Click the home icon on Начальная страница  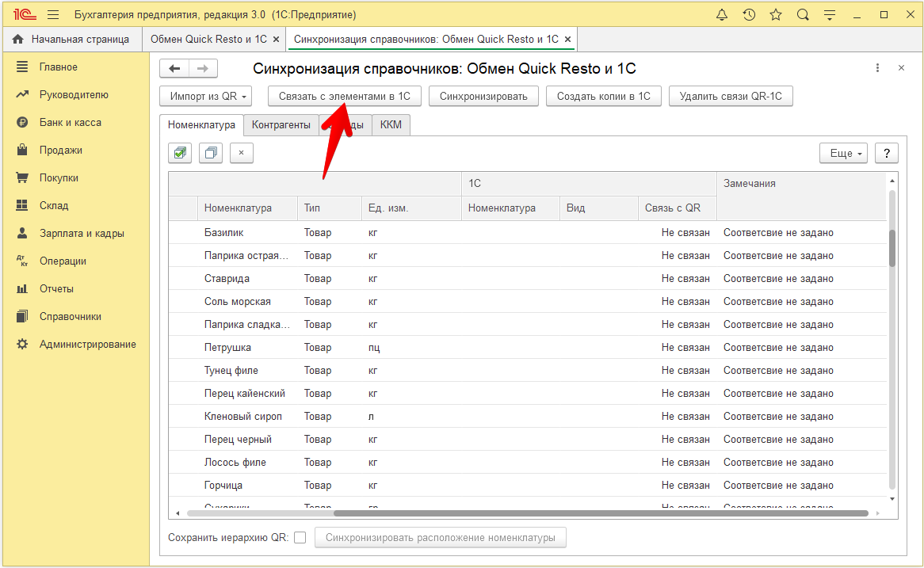click(x=17, y=39)
